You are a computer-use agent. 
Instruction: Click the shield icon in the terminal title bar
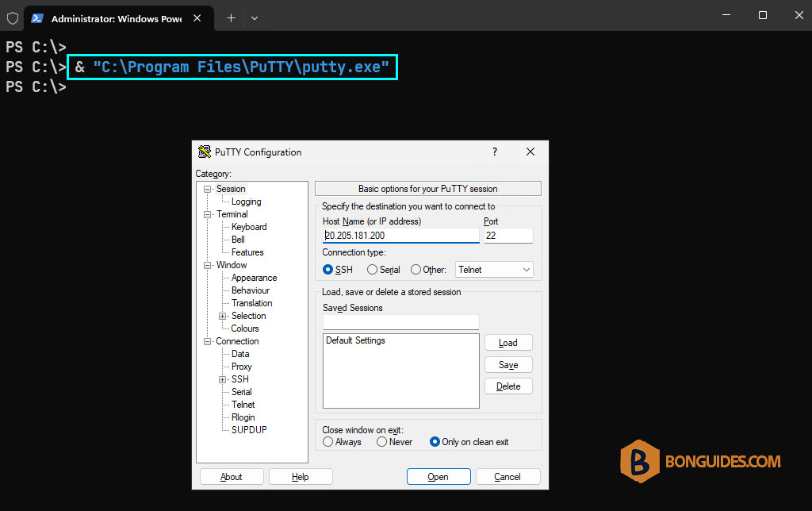(13, 19)
